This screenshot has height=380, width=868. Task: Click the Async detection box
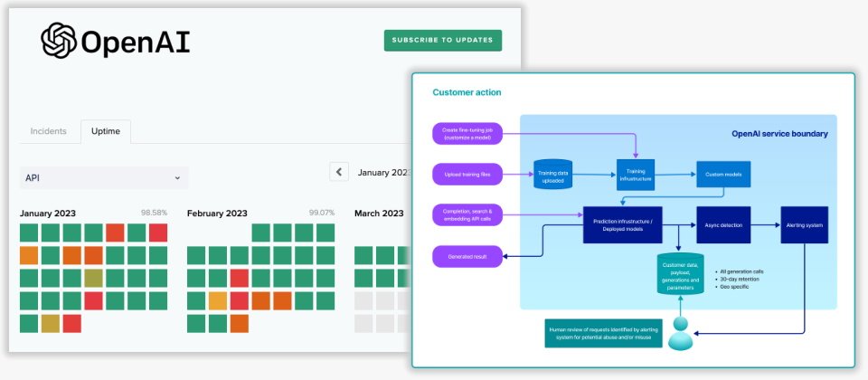[723, 225]
